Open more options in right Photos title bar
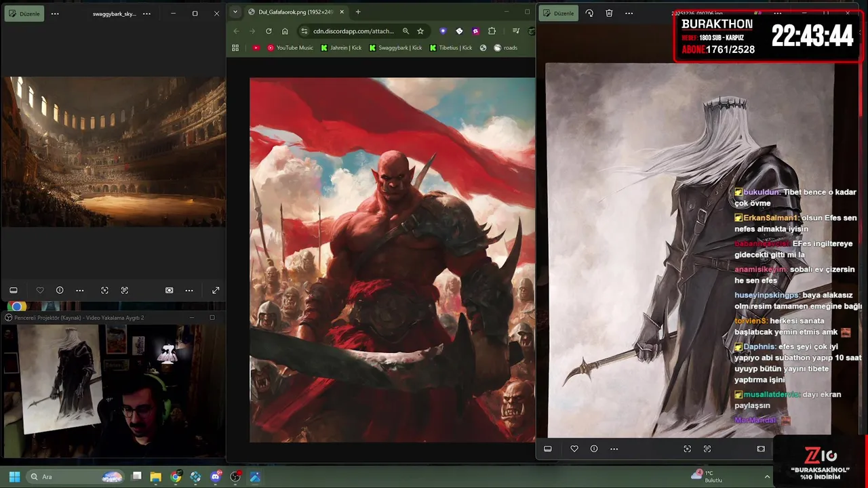Image resolution: width=868 pixels, height=488 pixels. coord(629,14)
